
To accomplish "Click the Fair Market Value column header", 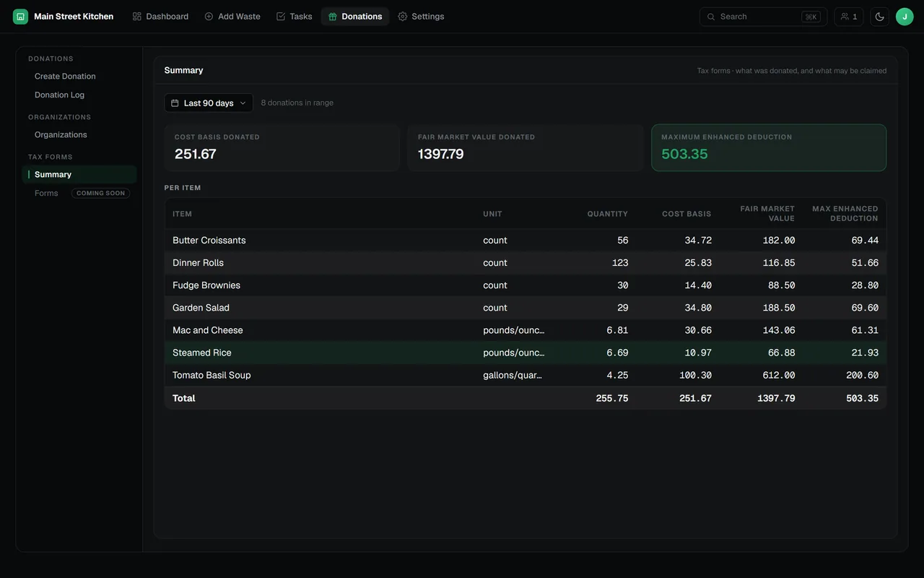I will tap(767, 214).
